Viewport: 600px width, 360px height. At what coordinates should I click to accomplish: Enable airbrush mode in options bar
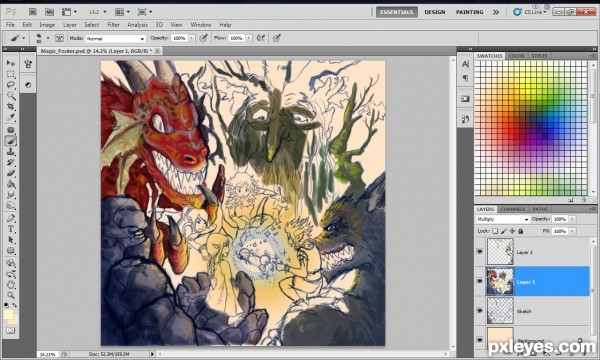[261, 38]
